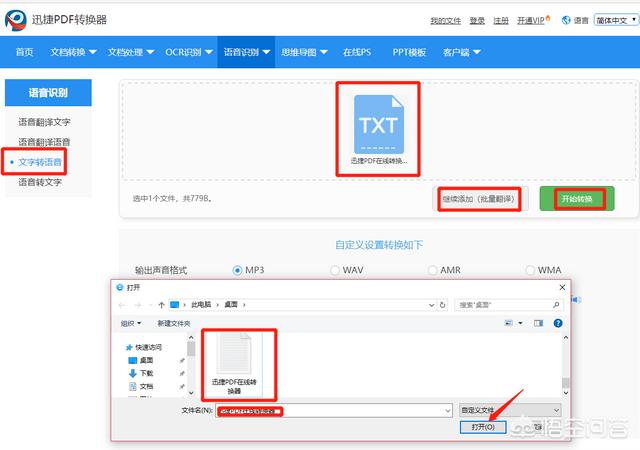This screenshot has width=640, height=450.
Task: Open the file type 自定义文件 dropdown
Action: [510, 410]
